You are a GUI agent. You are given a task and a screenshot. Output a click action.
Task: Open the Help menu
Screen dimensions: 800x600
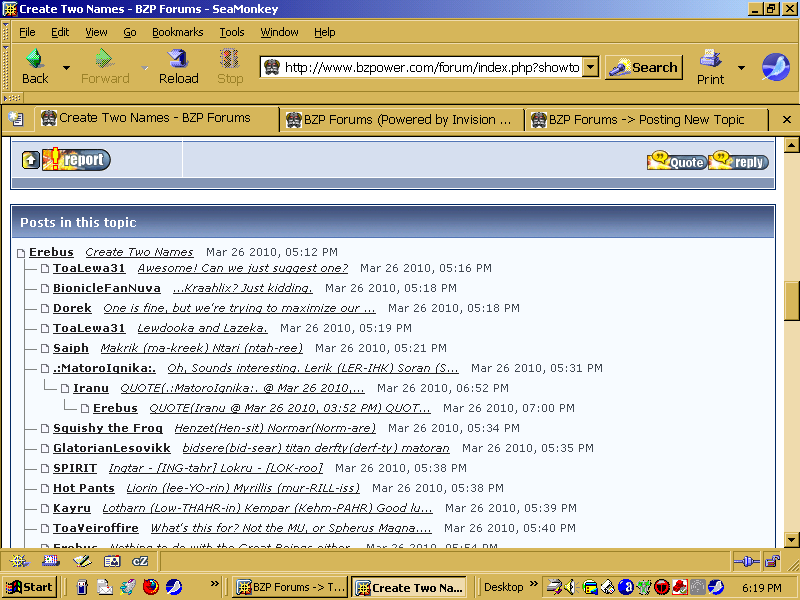click(x=324, y=32)
